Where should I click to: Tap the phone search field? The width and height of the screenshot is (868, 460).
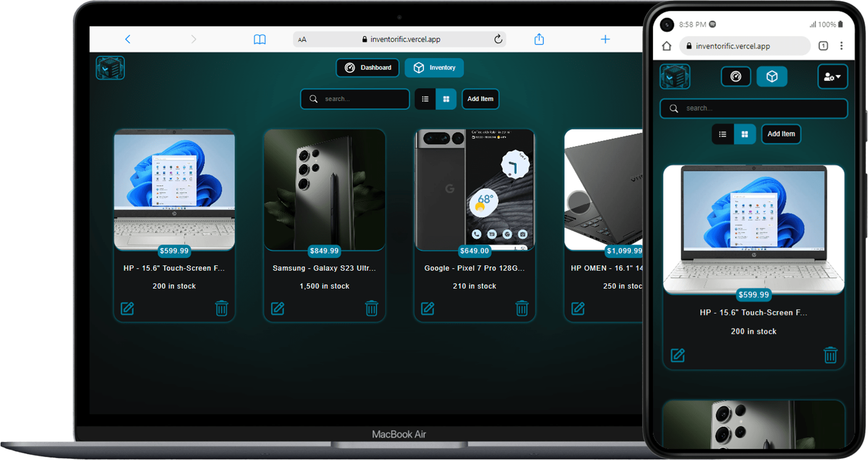(754, 109)
